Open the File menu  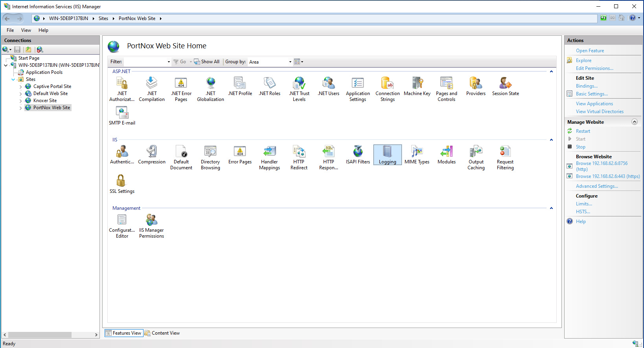pyautogui.click(x=10, y=30)
